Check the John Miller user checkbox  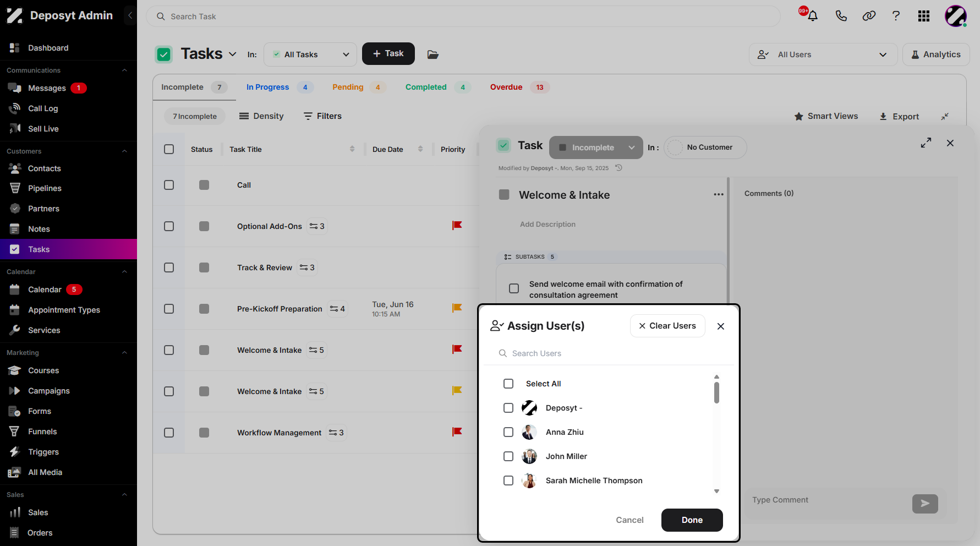point(508,456)
